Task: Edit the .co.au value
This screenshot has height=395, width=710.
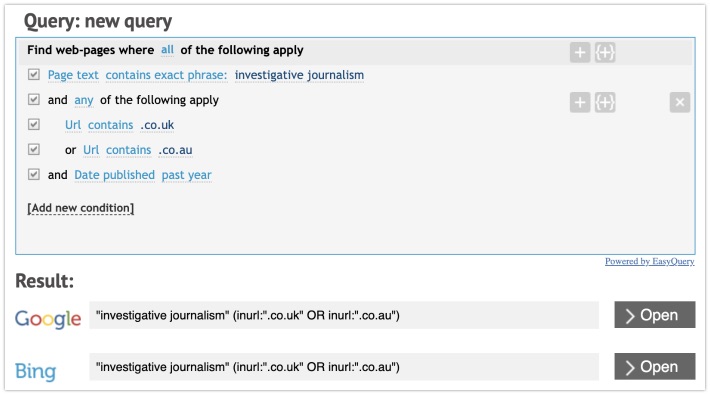Action: point(175,150)
